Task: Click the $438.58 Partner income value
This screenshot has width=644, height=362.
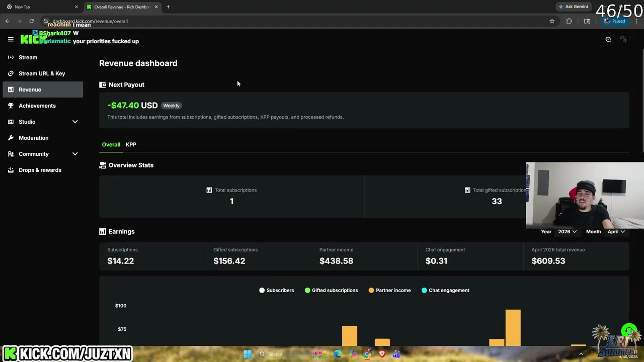Action: (336, 261)
